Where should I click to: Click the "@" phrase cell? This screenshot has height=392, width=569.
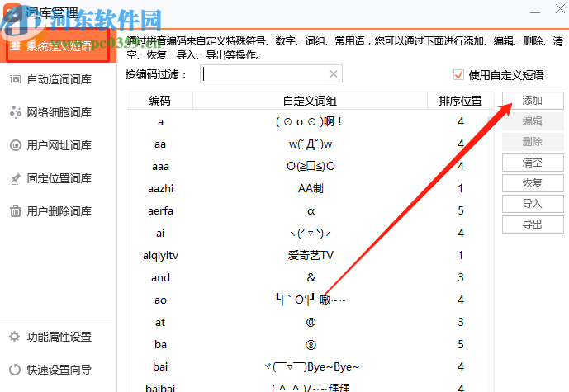(311, 322)
